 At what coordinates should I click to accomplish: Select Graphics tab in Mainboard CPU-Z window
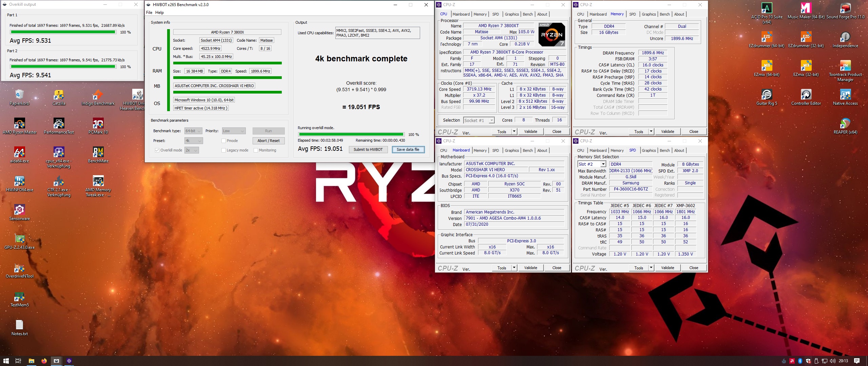(x=512, y=150)
